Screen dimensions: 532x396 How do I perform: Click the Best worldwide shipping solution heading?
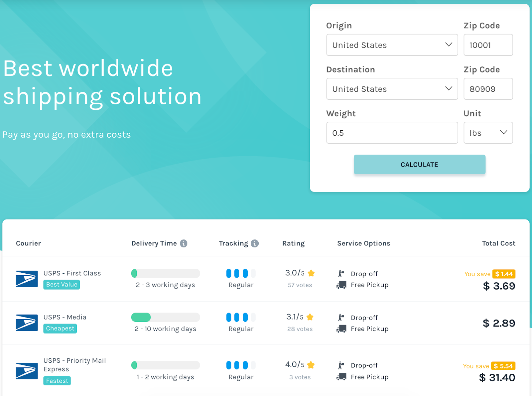102,82
